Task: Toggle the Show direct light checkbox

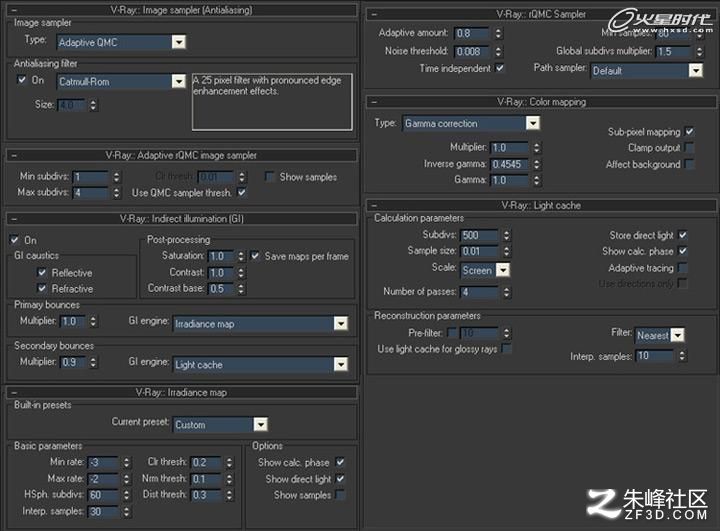Action: [x=340, y=479]
